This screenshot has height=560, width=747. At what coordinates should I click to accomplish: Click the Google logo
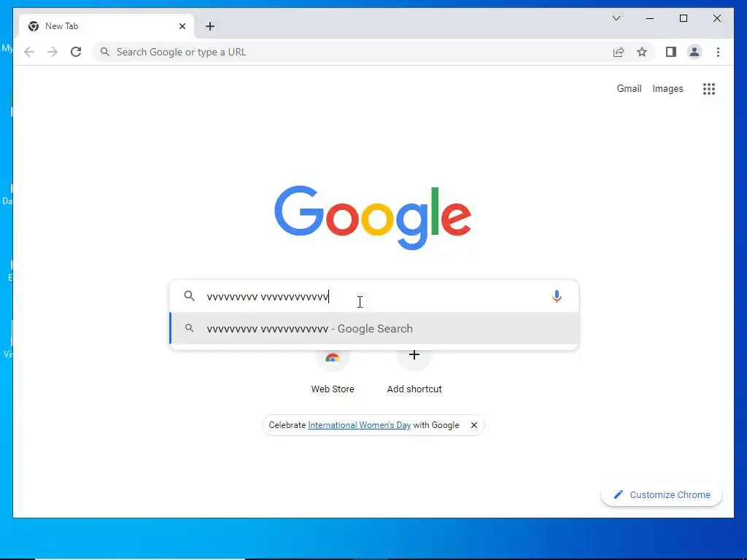click(373, 217)
